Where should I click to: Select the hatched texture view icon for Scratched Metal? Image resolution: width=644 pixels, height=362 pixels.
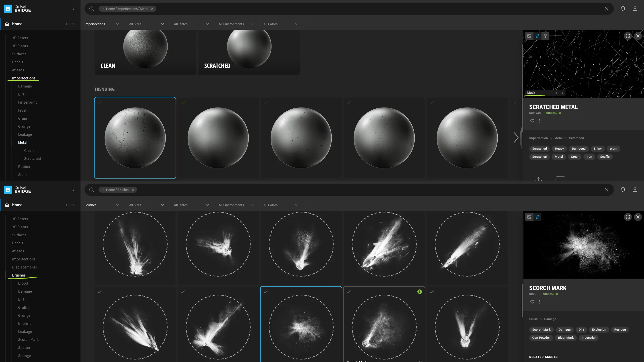[537, 36]
